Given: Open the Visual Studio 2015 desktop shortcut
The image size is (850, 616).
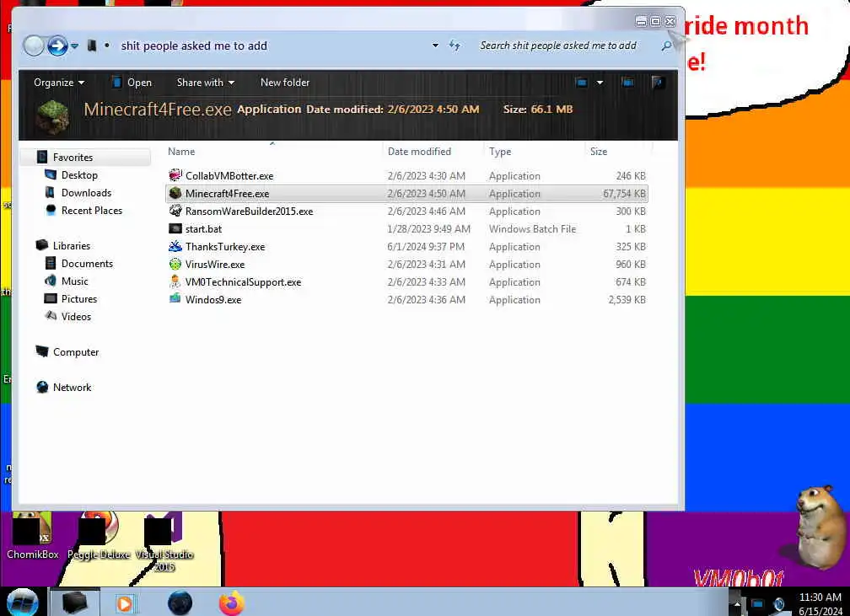Looking at the screenshot, I should click(x=164, y=542).
